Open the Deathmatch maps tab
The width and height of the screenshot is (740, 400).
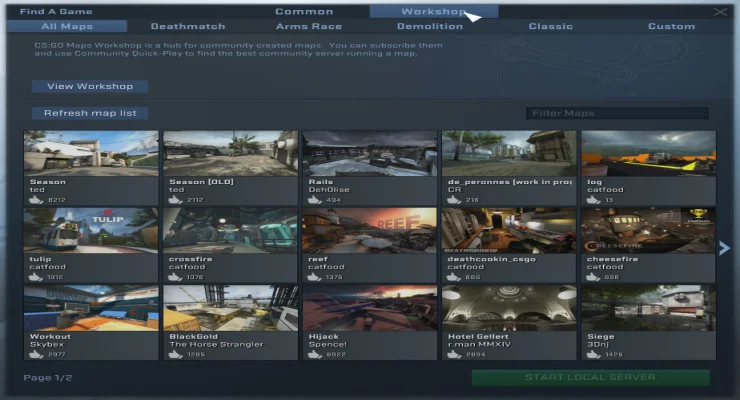click(188, 26)
